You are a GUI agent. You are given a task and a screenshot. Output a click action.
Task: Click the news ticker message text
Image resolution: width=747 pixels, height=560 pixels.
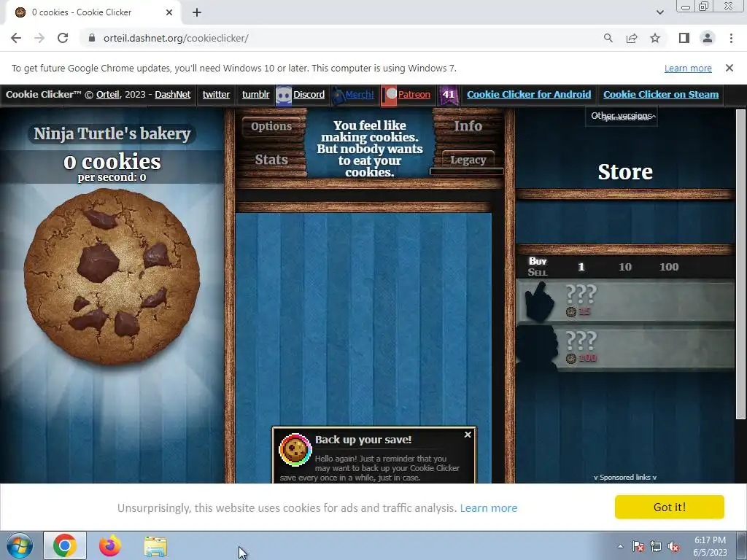[370, 149]
